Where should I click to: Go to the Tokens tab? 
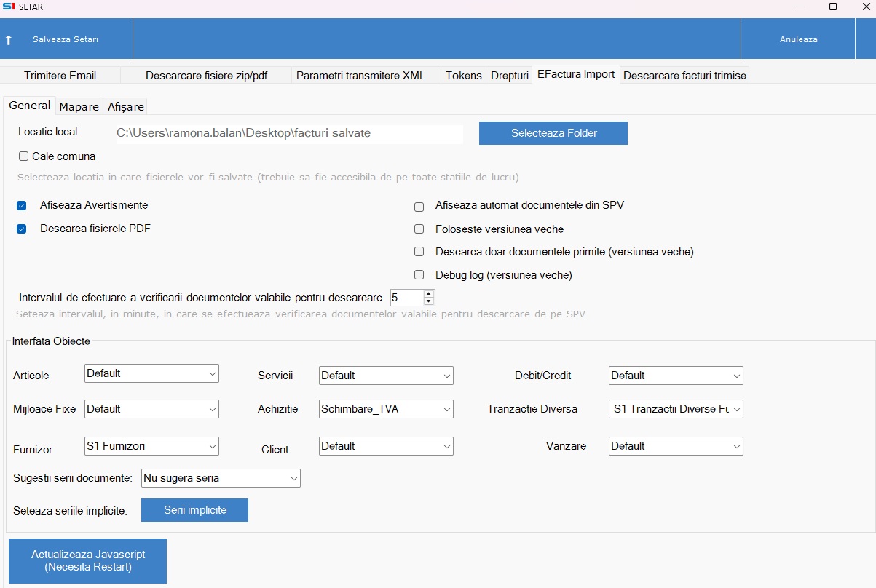coord(463,76)
